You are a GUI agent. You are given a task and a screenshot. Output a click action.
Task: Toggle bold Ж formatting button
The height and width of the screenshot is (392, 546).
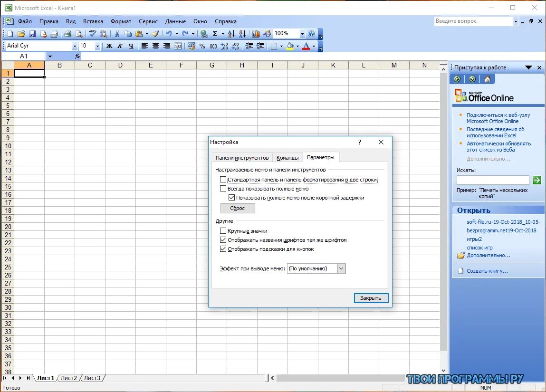(x=109, y=46)
